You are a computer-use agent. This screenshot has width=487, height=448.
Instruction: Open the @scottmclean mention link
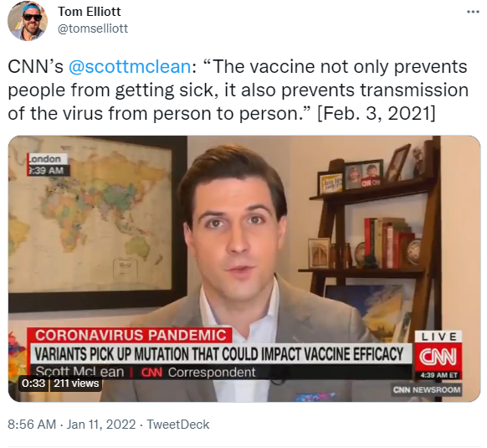[130, 66]
